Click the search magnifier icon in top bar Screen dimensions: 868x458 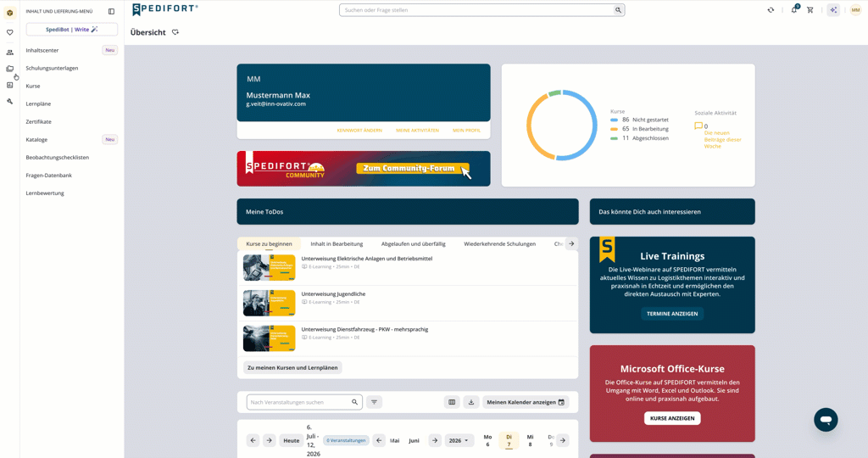618,10
